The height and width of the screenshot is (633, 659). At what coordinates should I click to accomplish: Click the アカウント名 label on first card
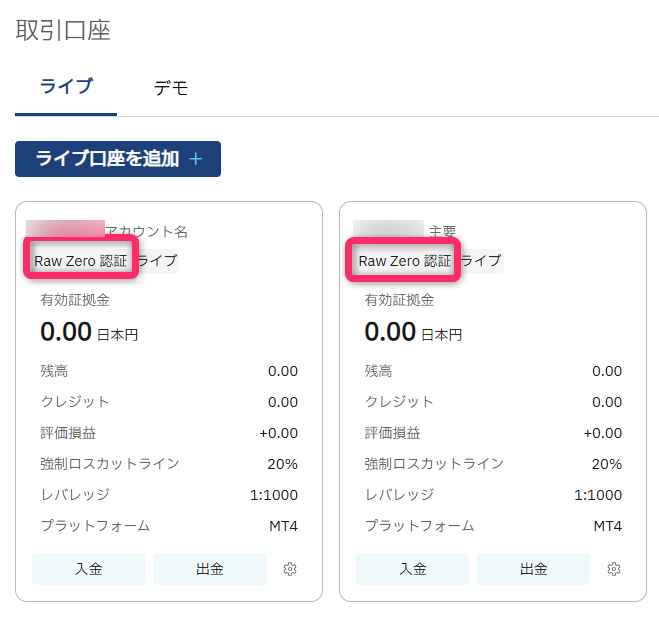(146, 231)
